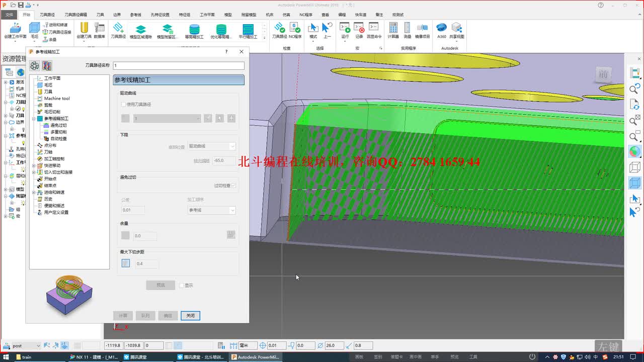Switch to the 刀具路径编辑 tab
Screen dimensions: 644x362
pyautogui.click(x=75, y=15)
